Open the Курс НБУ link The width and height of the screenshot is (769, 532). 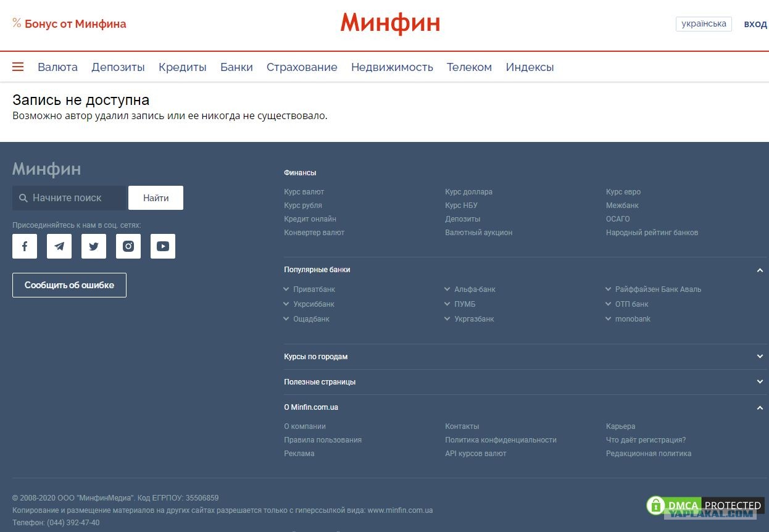pyautogui.click(x=461, y=206)
